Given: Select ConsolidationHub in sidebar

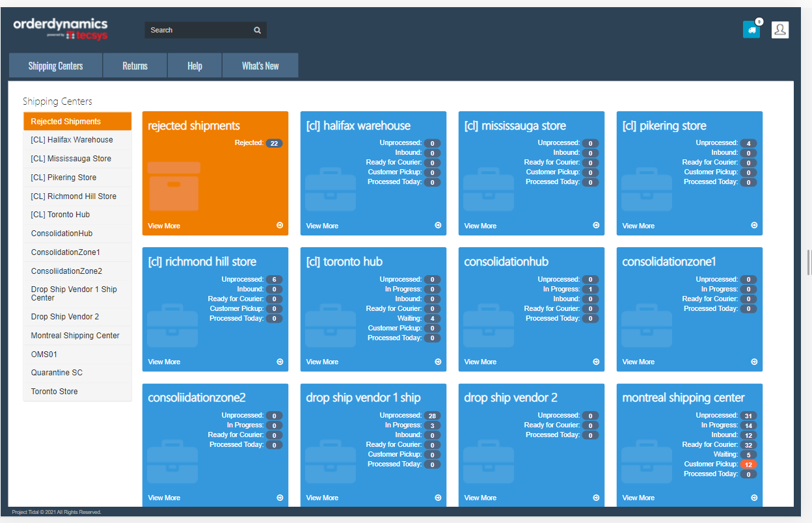Looking at the screenshot, I should [77, 234].
